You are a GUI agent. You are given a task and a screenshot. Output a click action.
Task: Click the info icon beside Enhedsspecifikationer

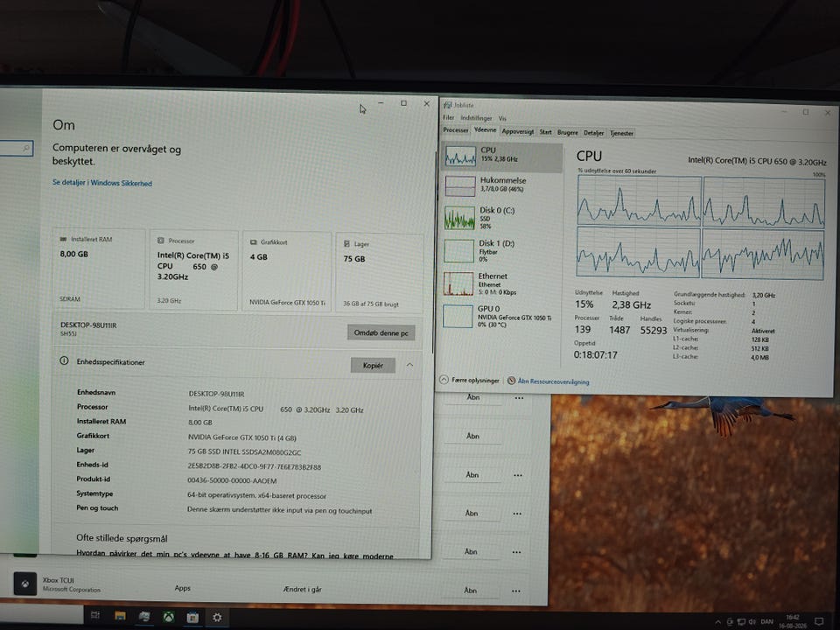pos(64,361)
